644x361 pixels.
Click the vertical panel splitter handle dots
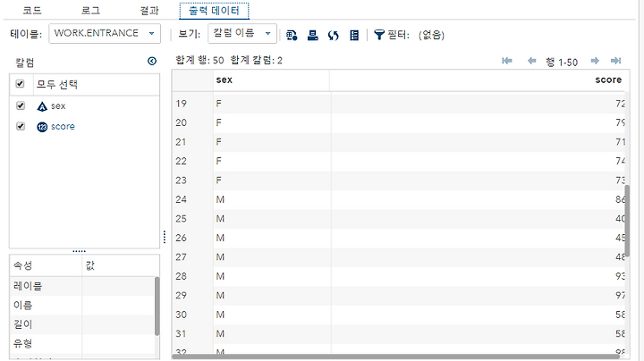pos(165,237)
